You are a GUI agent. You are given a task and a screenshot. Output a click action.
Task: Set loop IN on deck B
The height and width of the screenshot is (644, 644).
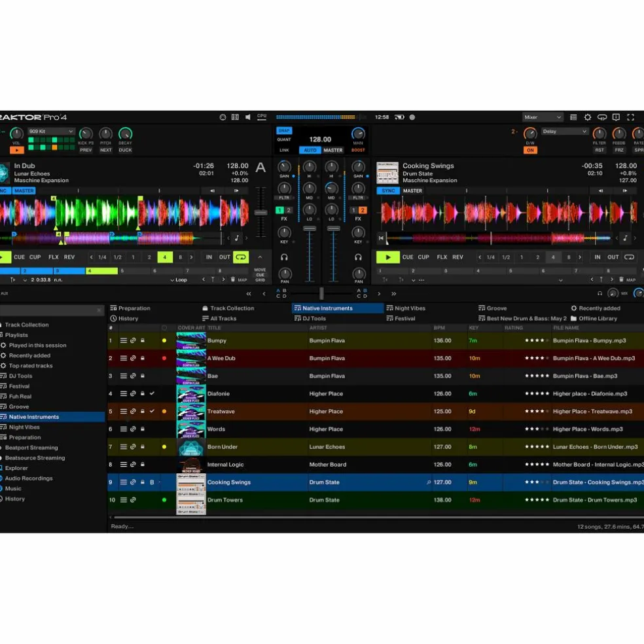tap(597, 257)
